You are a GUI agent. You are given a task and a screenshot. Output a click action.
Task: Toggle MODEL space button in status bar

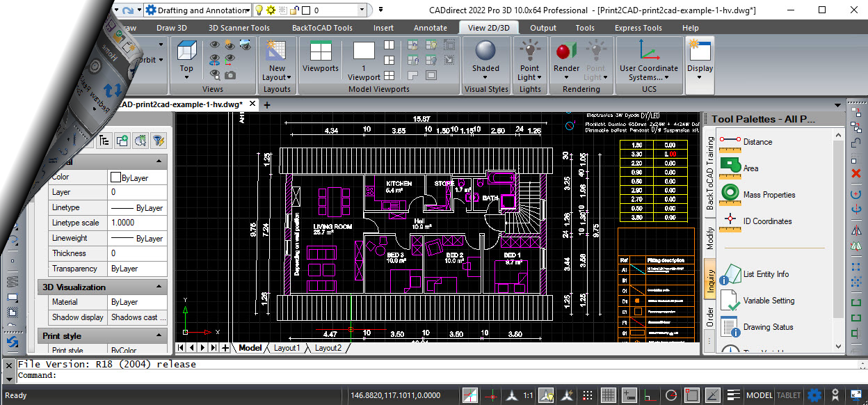759,395
